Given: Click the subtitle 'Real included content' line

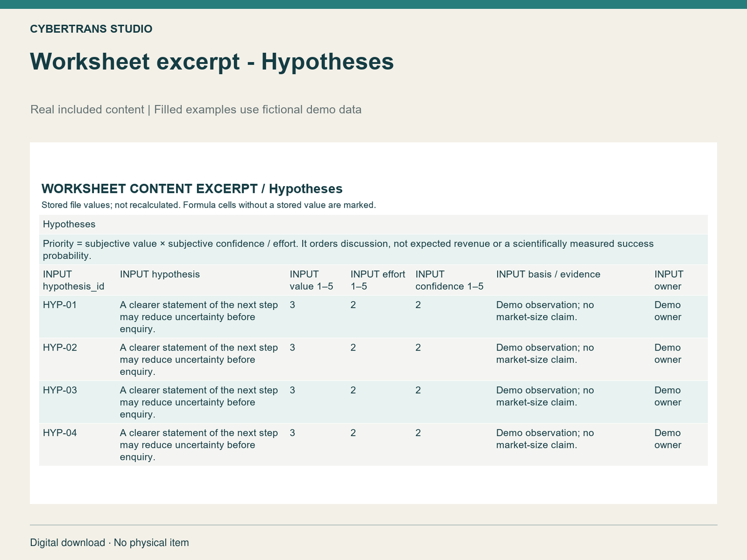Looking at the screenshot, I should 196,110.
